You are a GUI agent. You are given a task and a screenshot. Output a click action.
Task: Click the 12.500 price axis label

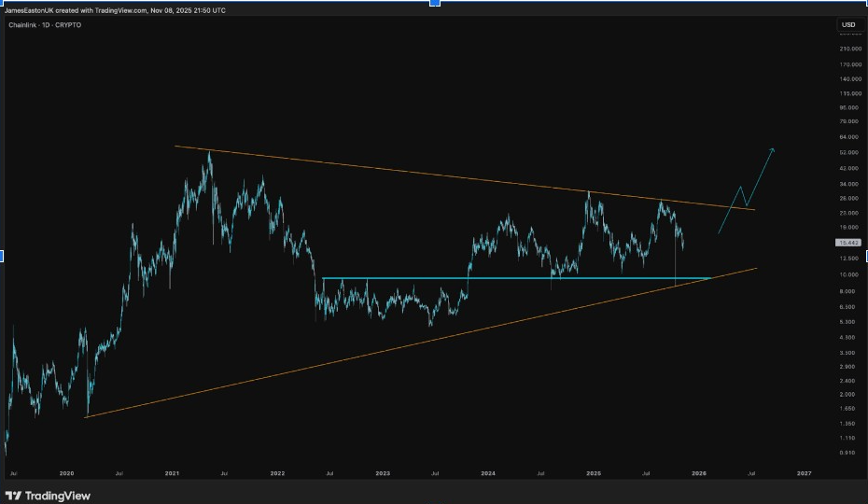[850, 259]
